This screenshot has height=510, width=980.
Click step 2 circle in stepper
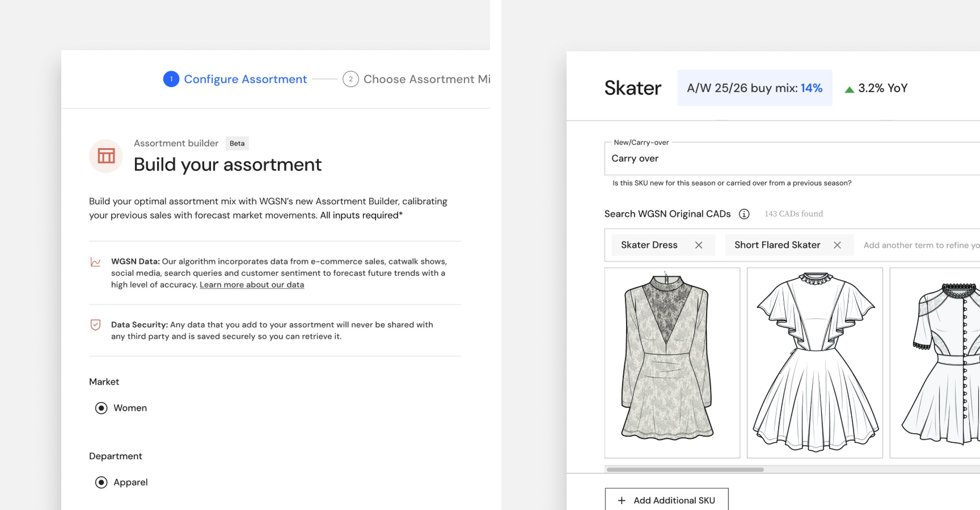click(350, 79)
